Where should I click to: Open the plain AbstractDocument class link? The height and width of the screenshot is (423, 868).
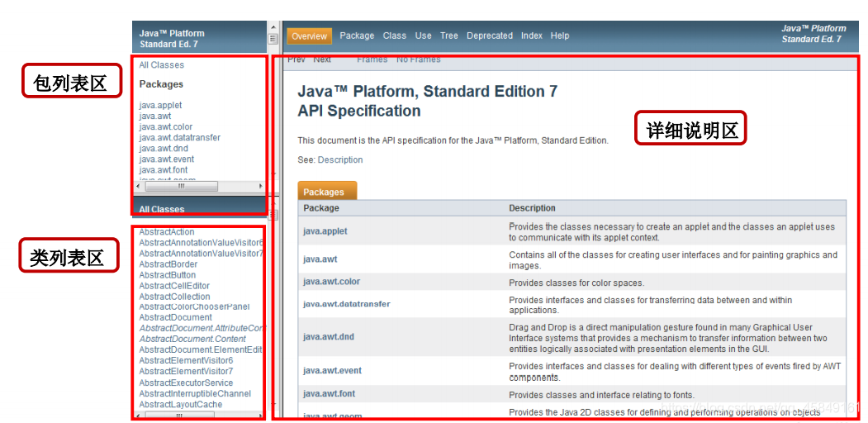[175, 317]
